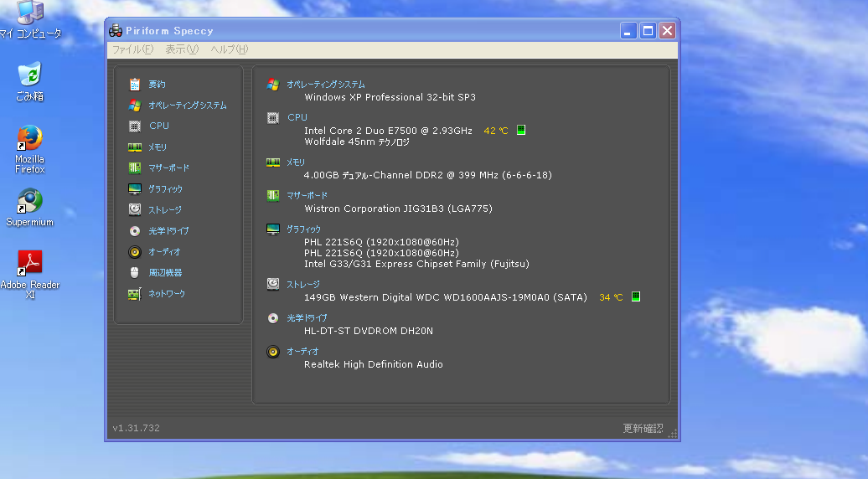Open the ファイル(F) menu
The width and height of the screenshot is (868, 479).
pos(133,49)
